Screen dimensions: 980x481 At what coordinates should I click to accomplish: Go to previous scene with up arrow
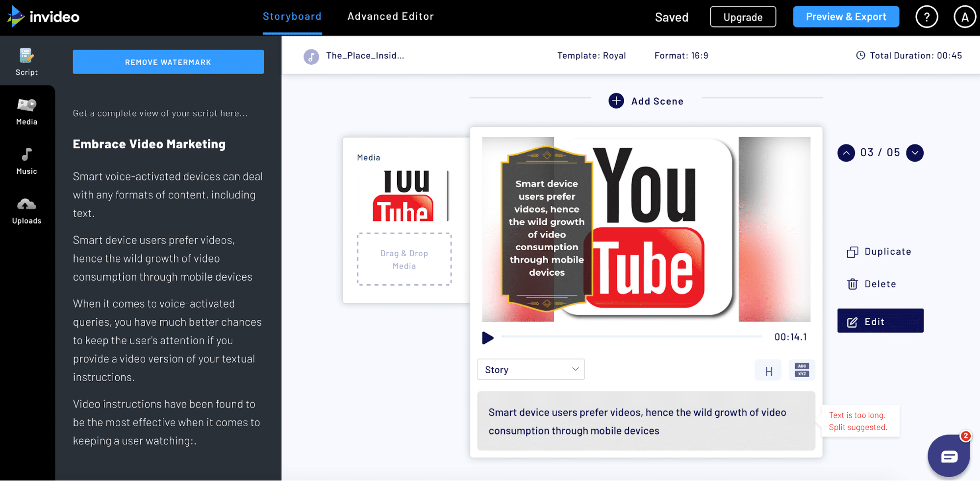[x=846, y=153]
